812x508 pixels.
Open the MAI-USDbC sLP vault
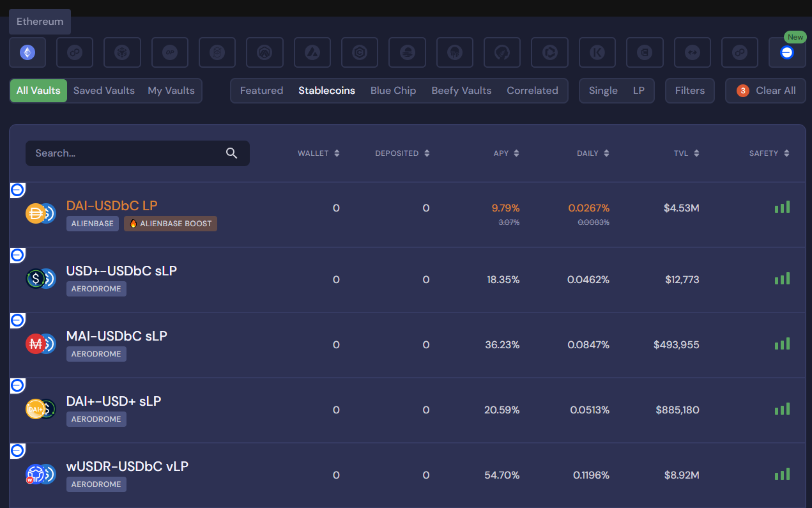click(x=117, y=336)
